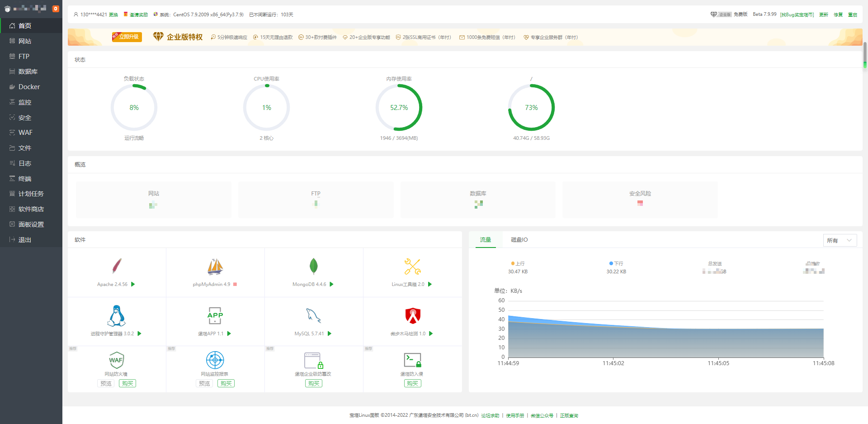Click the pause indicator next to phpMyAdmin 4.9

click(235, 284)
